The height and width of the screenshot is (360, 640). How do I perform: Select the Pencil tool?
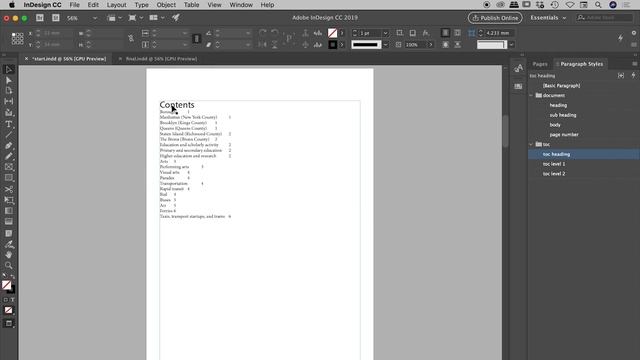pyautogui.click(x=9, y=156)
